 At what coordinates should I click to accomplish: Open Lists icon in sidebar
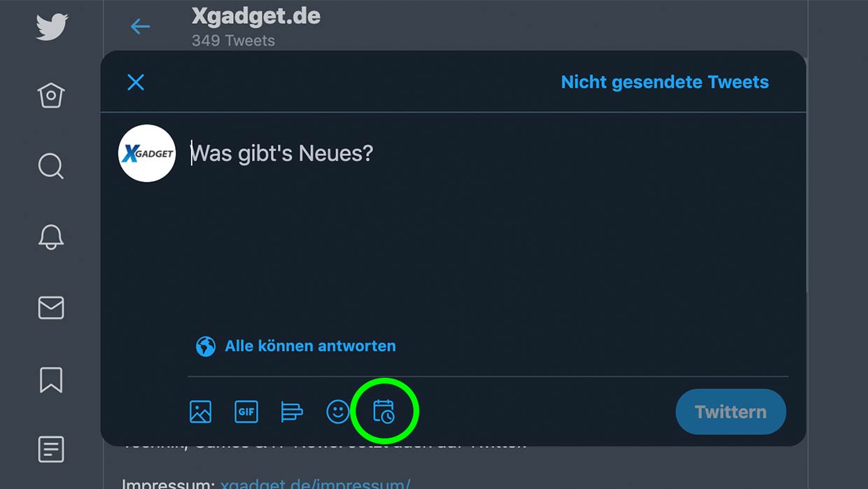pyautogui.click(x=51, y=449)
